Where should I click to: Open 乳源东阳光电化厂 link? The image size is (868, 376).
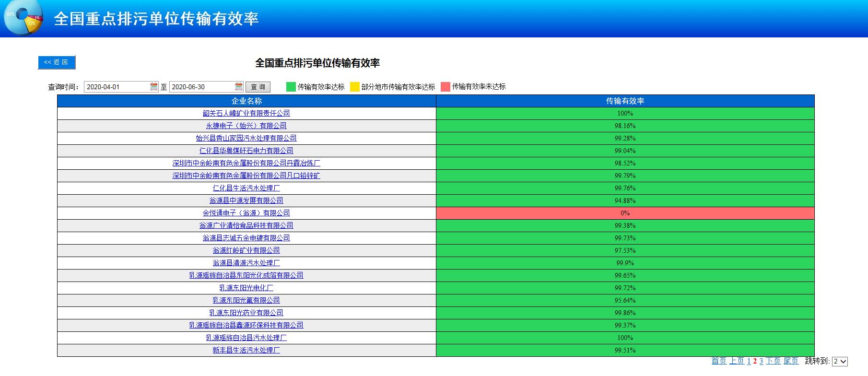point(246,288)
